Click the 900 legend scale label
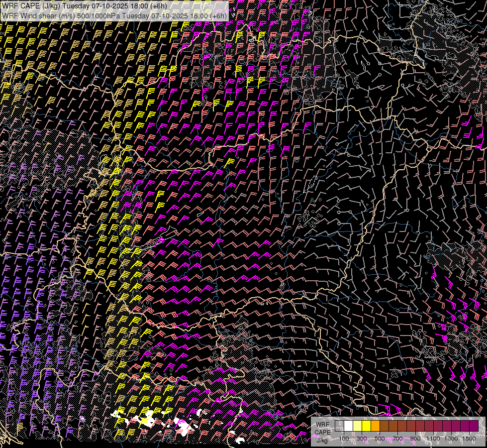The image size is (487, 448). coord(415,439)
